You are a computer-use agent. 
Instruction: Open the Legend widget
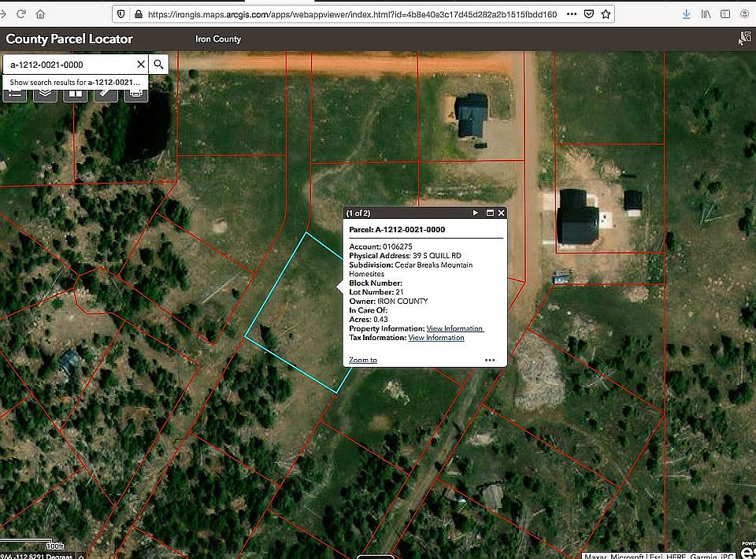pyautogui.click(x=15, y=94)
